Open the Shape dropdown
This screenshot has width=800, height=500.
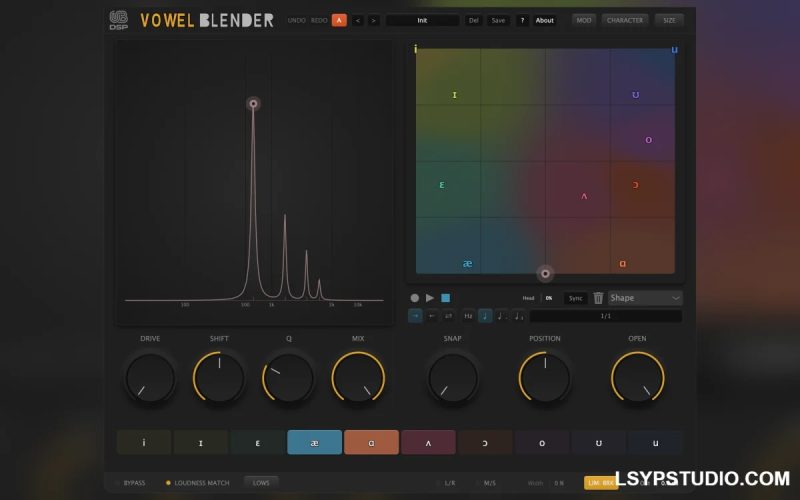(645, 298)
